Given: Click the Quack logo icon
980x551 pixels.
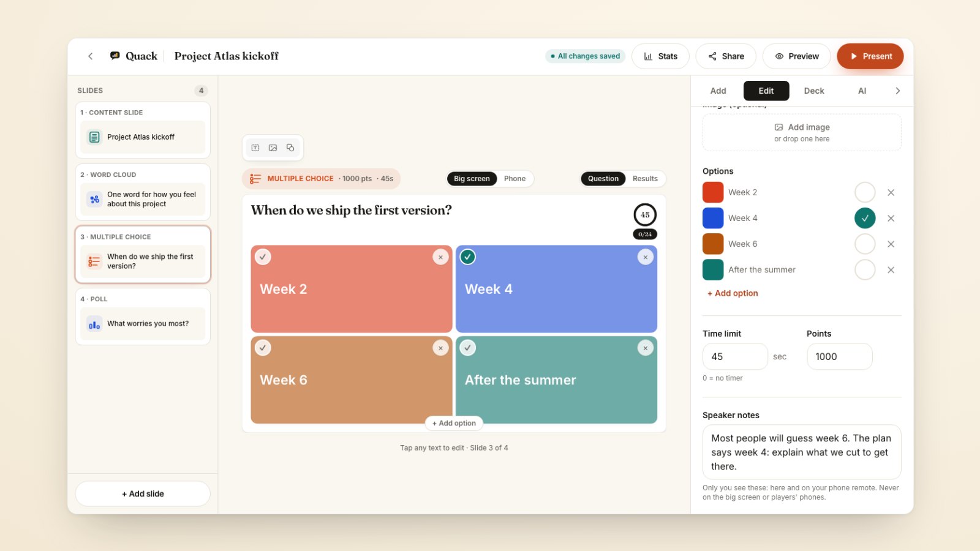Looking at the screenshot, I should coord(115,56).
